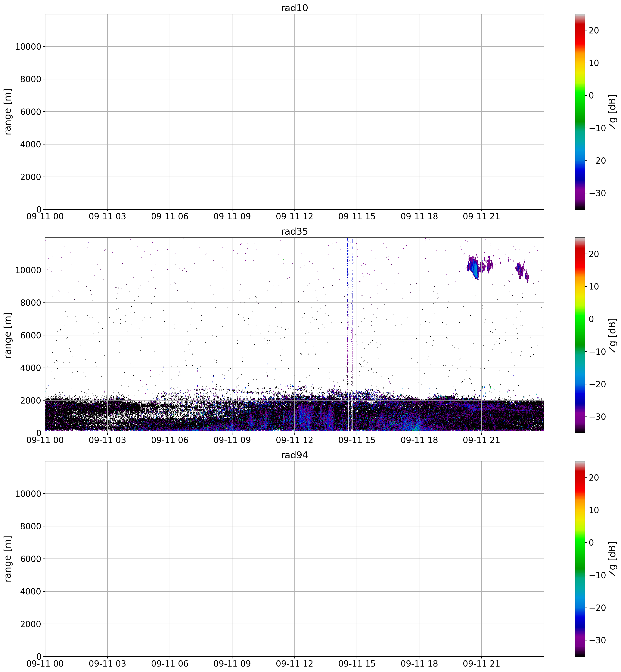Screen dimensions: 621x672
Task: Click the '09-11 21' tick label under rad94
Action: coord(481,664)
